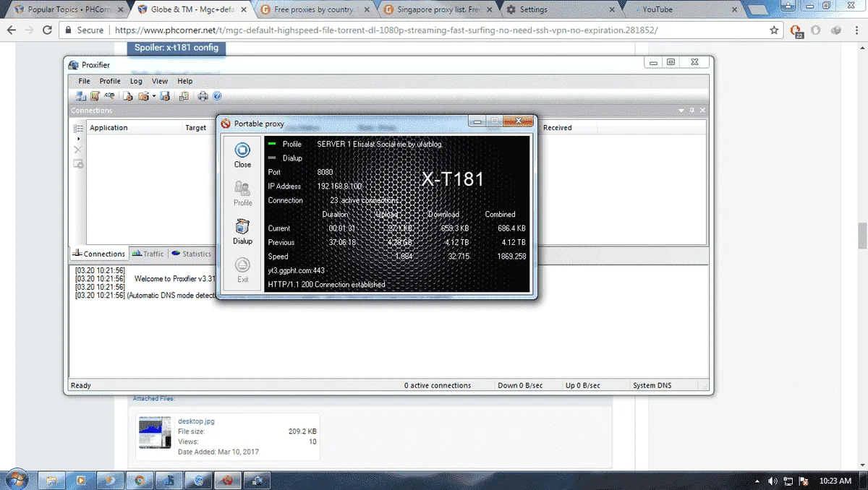Click the System DNS status bar entry
The image size is (868, 490).
point(652,385)
